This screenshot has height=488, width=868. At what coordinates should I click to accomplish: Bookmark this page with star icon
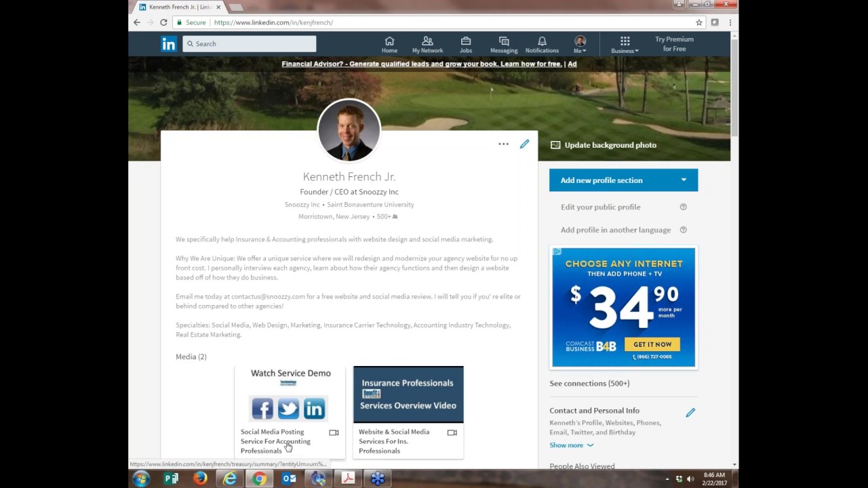699,22
